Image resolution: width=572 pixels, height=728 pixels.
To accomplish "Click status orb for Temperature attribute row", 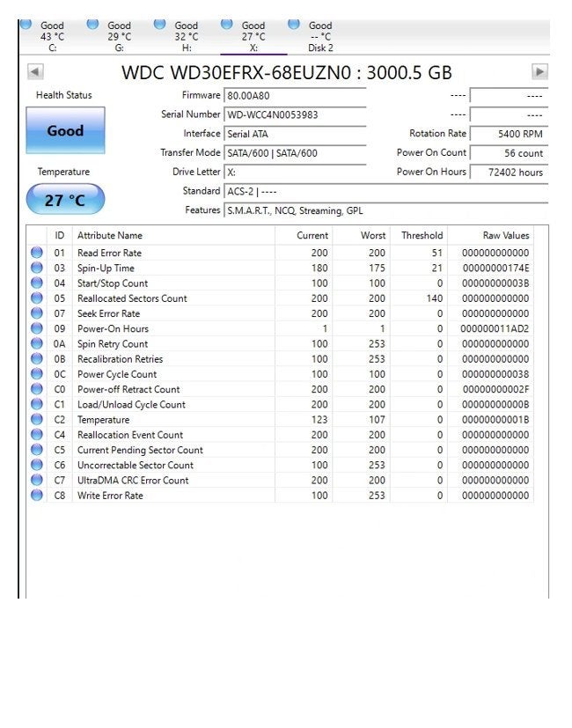I will [x=37, y=419].
